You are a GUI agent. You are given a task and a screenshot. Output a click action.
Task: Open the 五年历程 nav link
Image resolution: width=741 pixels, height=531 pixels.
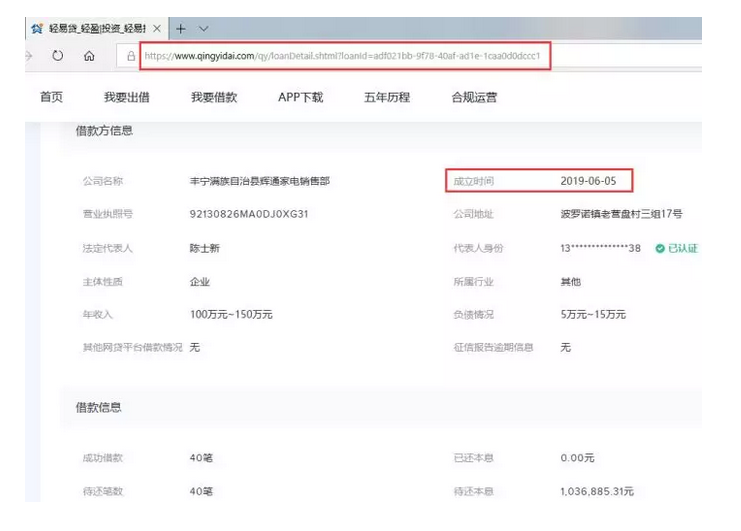(387, 97)
